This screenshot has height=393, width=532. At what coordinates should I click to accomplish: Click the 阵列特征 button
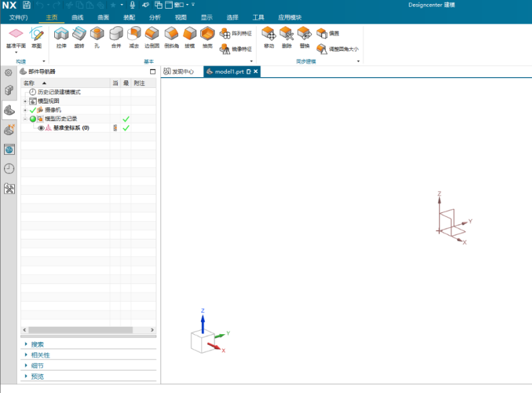click(236, 33)
